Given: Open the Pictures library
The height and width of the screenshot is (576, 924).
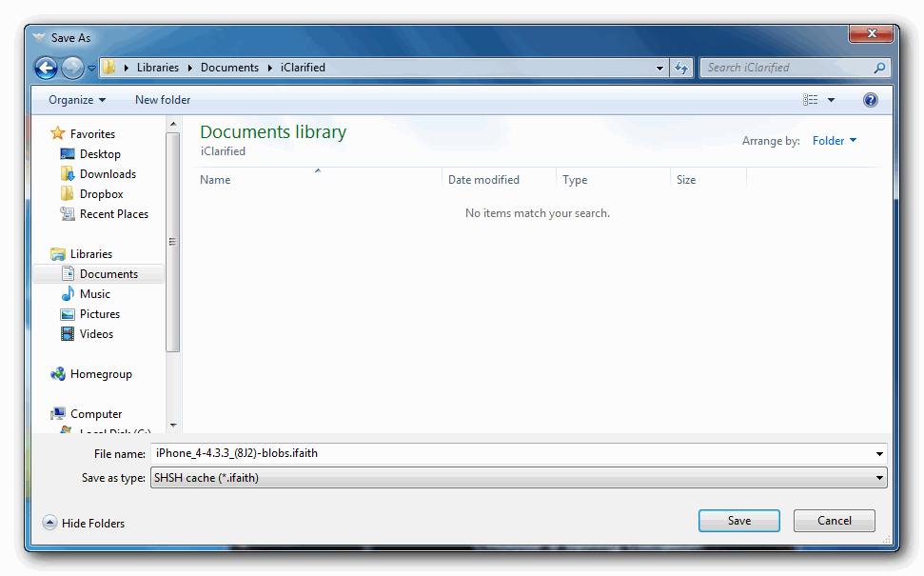Looking at the screenshot, I should pos(100,314).
